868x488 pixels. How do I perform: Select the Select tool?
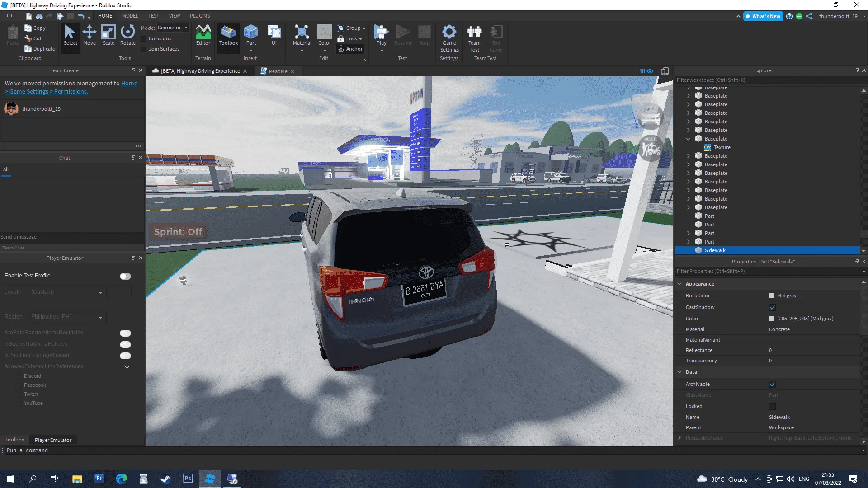click(70, 35)
